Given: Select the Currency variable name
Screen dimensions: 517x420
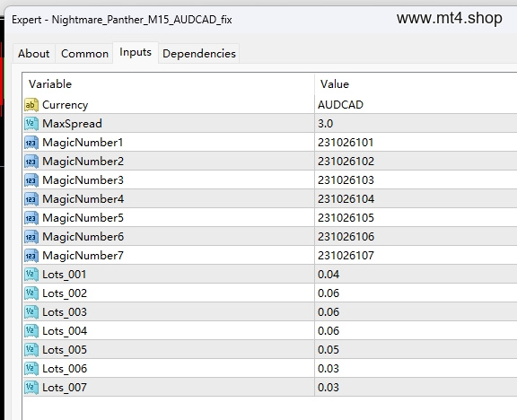Looking at the screenshot, I should click(66, 105).
